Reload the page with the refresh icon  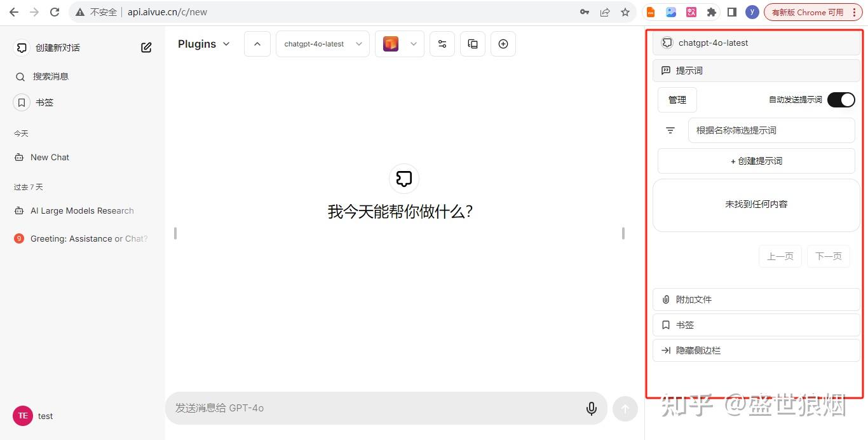[x=55, y=12]
